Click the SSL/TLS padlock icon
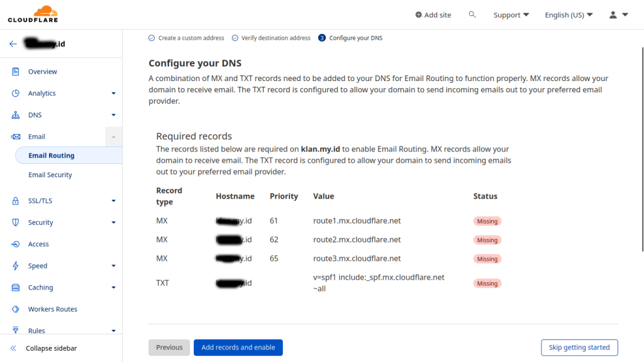 pos(16,200)
